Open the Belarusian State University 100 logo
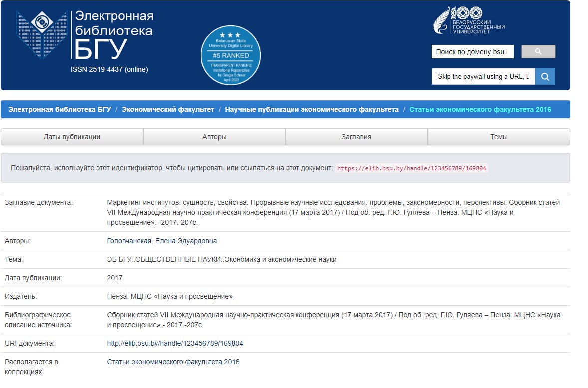The width and height of the screenshot is (588, 388). pyautogui.click(x=469, y=20)
